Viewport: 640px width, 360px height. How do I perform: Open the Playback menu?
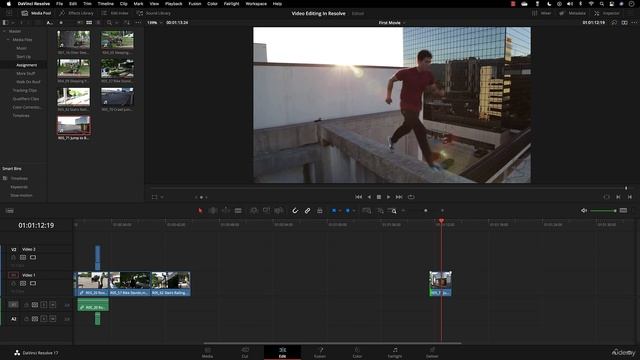point(173,4)
